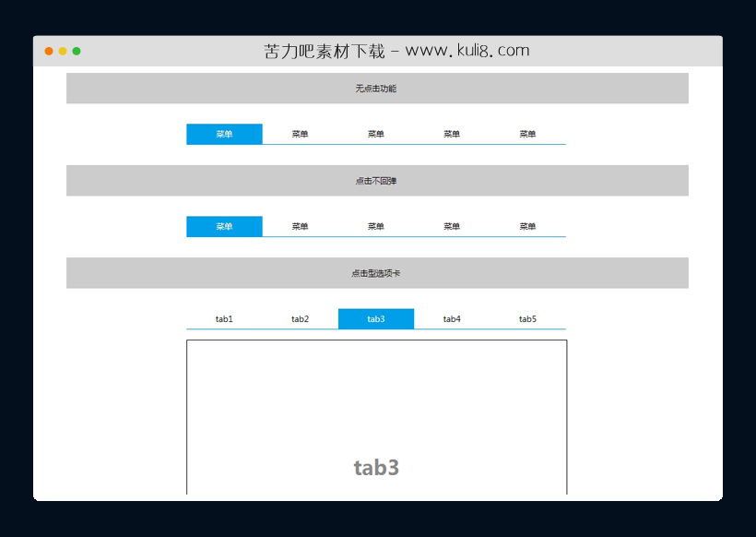Click the green traffic light icon
The image size is (756, 537).
78,52
